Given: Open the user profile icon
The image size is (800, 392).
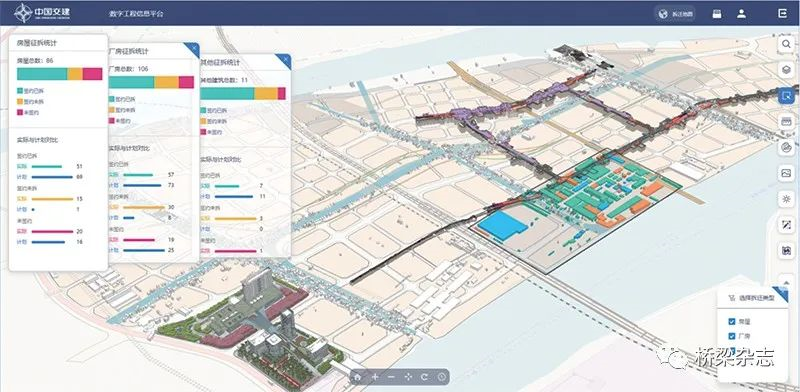Looking at the screenshot, I should (741, 14).
